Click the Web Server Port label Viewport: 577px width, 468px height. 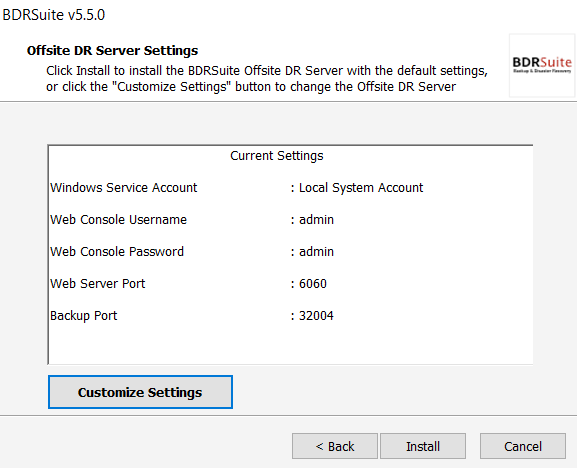point(98,284)
